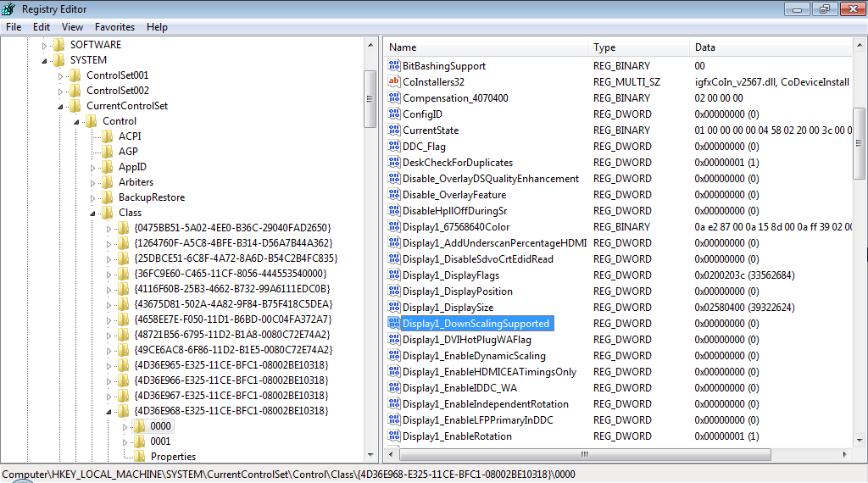The height and width of the screenshot is (483, 868).
Task: Click the values pane scroll right arrow
Action: click(845, 454)
